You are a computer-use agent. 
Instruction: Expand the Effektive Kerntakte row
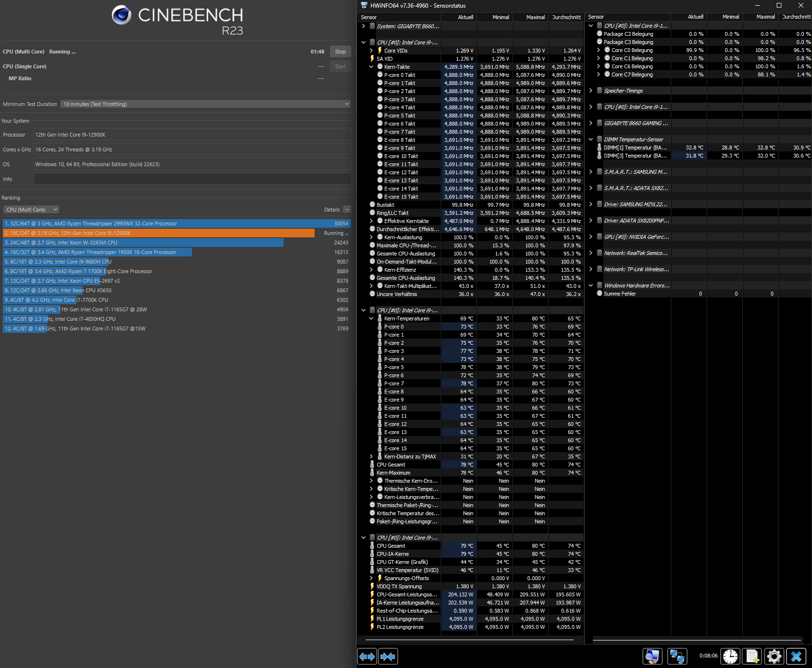[371, 221]
